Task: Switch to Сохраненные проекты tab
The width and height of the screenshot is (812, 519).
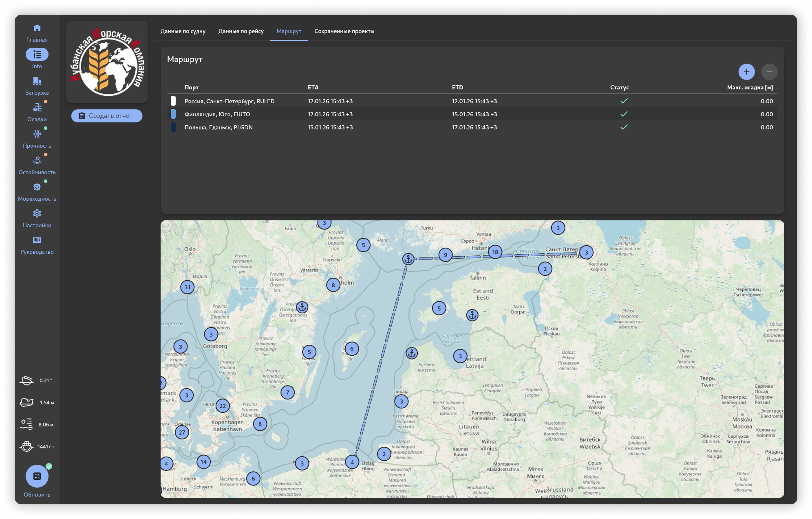Action: 344,31
